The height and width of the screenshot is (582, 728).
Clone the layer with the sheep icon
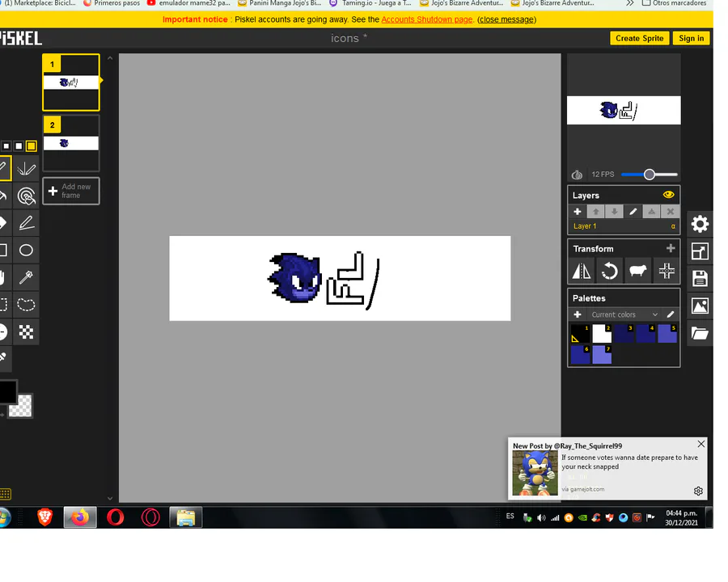tap(638, 271)
